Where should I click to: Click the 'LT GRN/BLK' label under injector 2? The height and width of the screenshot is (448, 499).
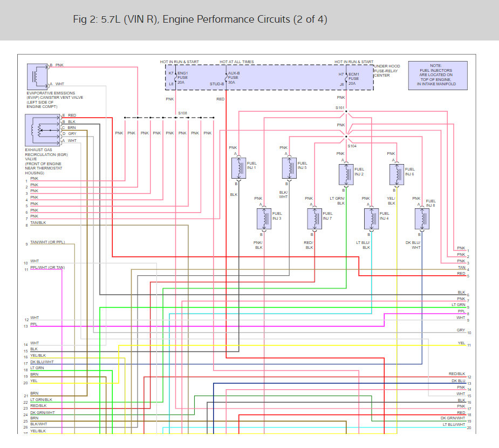click(x=337, y=201)
